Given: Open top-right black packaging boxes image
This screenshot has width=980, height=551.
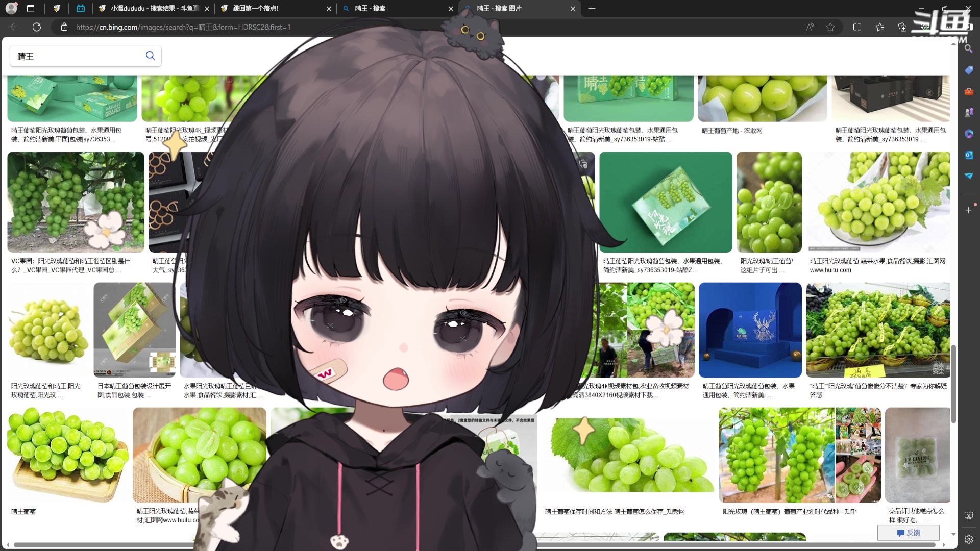Looking at the screenshot, I should tap(891, 98).
